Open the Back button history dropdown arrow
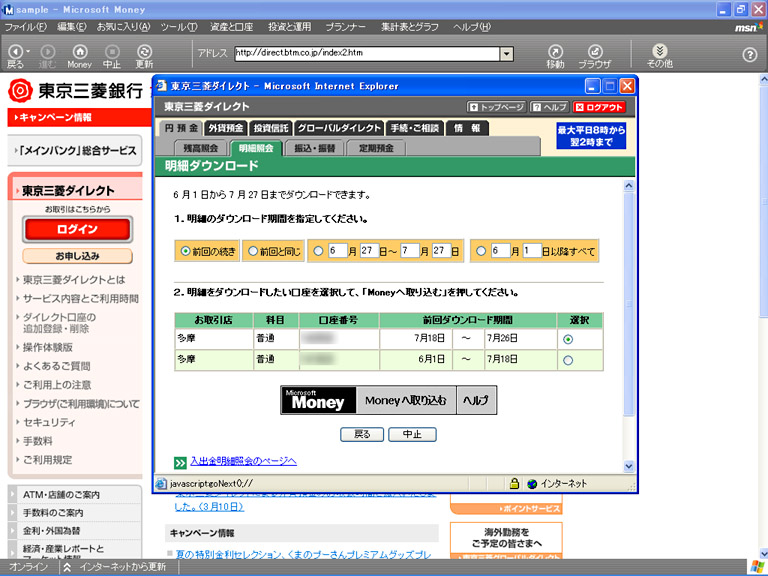 tap(28, 51)
